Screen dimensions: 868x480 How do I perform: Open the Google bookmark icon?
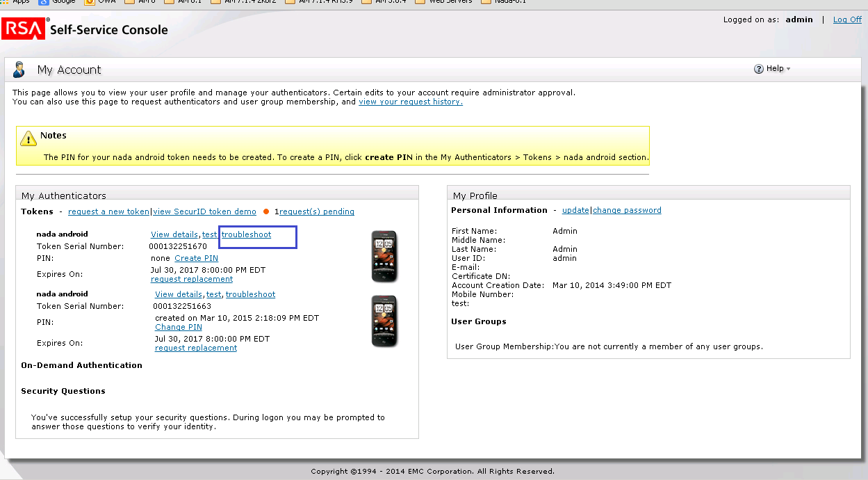point(43,2)
